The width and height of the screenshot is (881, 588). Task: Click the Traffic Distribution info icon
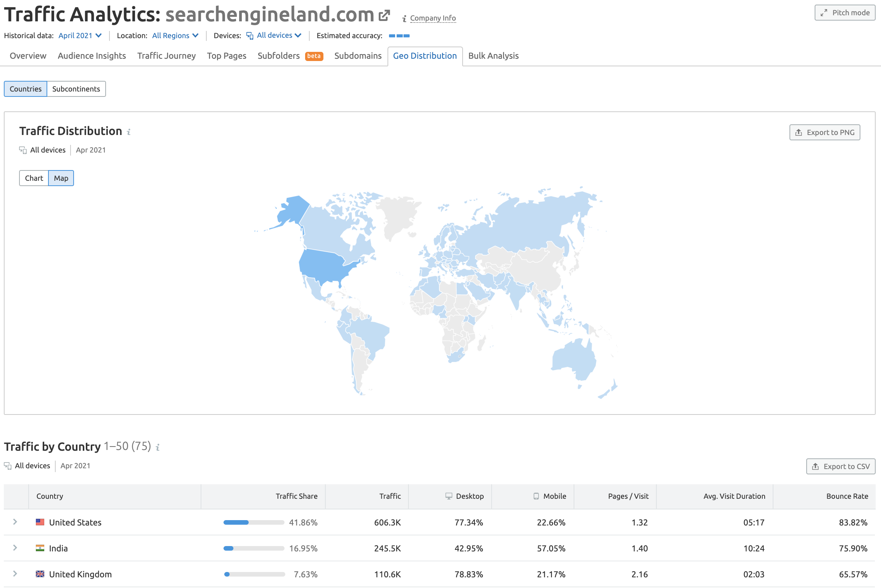(x=129, y=132)
